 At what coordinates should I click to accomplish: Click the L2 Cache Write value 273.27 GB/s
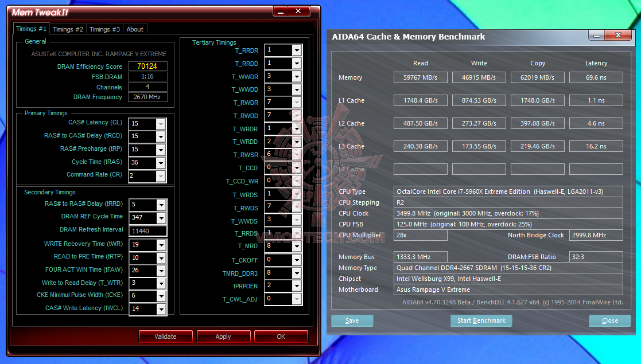(x=479, y=123)
